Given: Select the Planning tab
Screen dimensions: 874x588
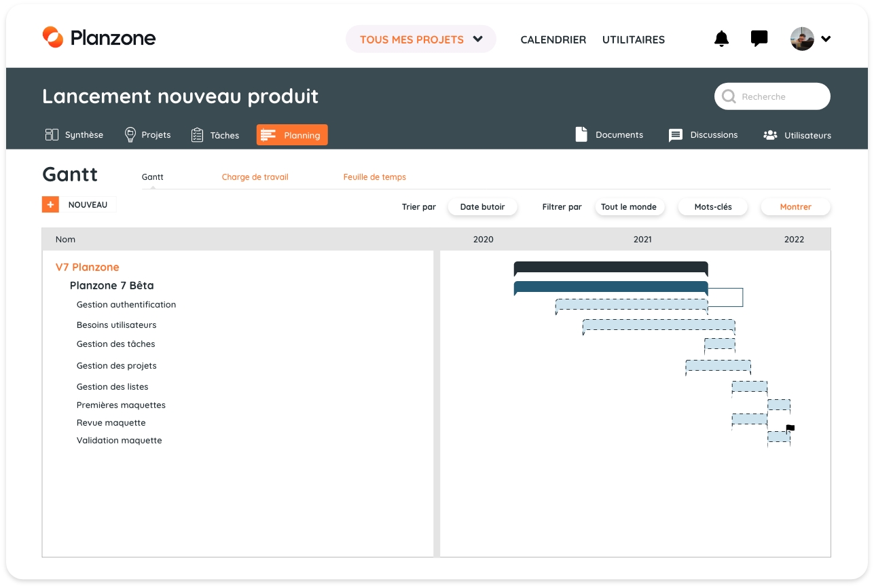Looking at the screenshot, I should pos(292,135).
